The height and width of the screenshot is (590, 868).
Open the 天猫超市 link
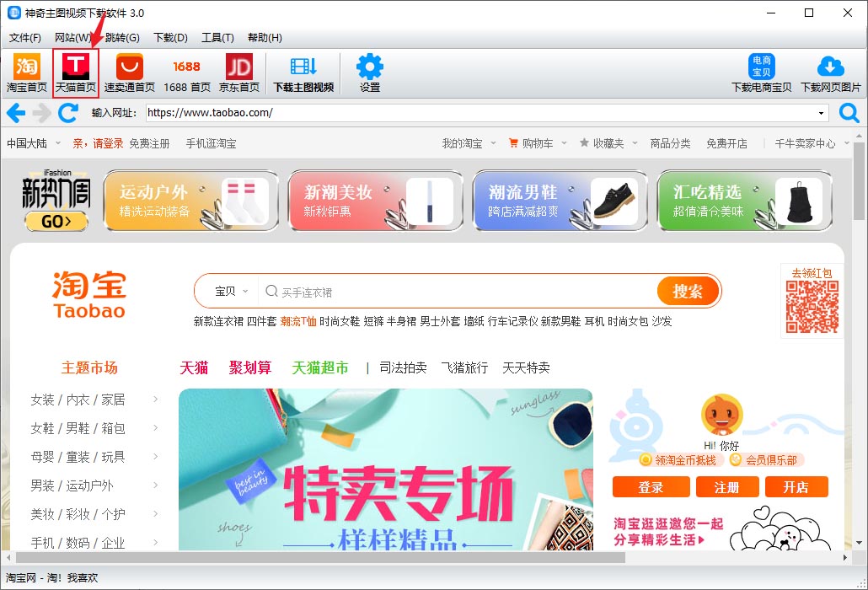pos(320,367)
